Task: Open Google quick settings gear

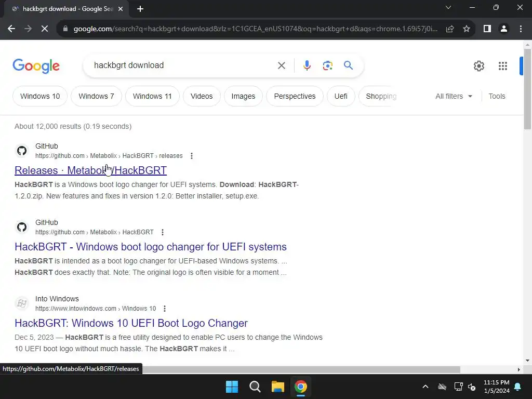Action: point(478,66)
